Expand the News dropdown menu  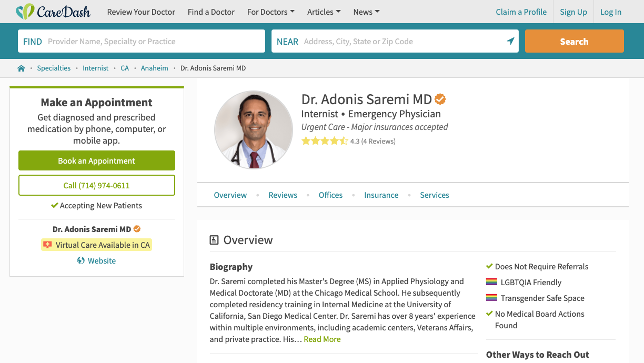(x=366, y=12)
